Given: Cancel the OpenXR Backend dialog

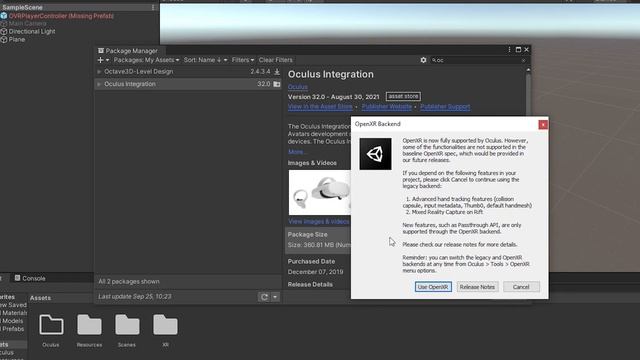Looking at the screenshot, I should [521, 287].
